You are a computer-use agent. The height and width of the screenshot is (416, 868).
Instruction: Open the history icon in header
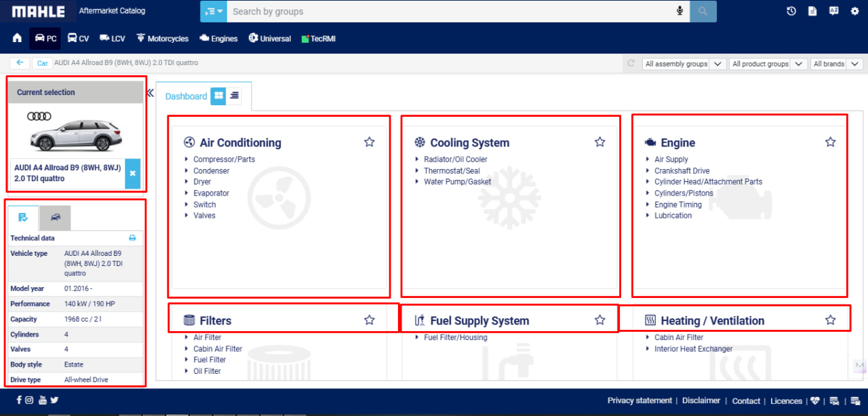point(791,12)
